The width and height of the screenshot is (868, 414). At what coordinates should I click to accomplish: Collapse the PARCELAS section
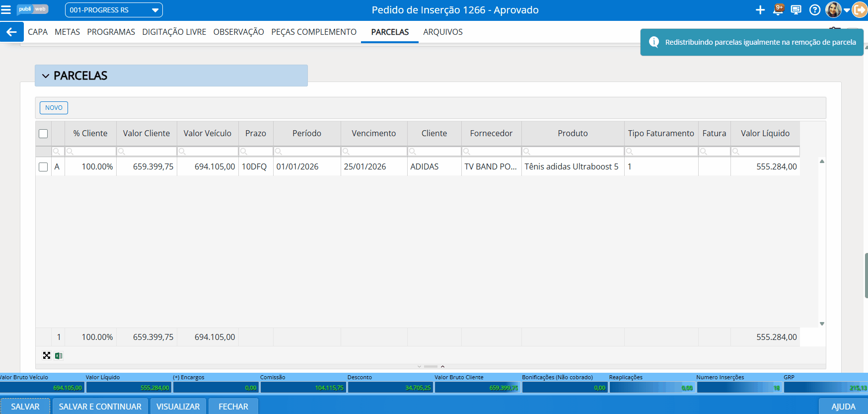click(x=46, y=76)
